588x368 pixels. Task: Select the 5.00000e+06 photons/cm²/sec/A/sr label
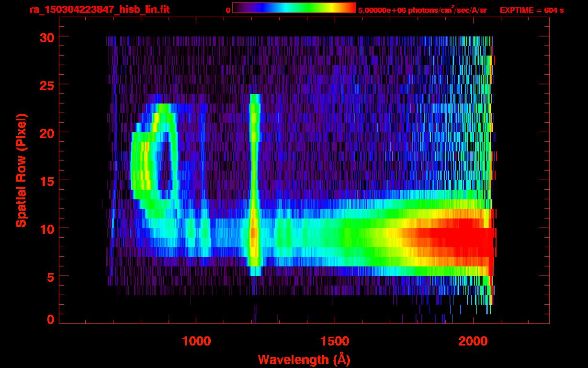click(422, 10)
